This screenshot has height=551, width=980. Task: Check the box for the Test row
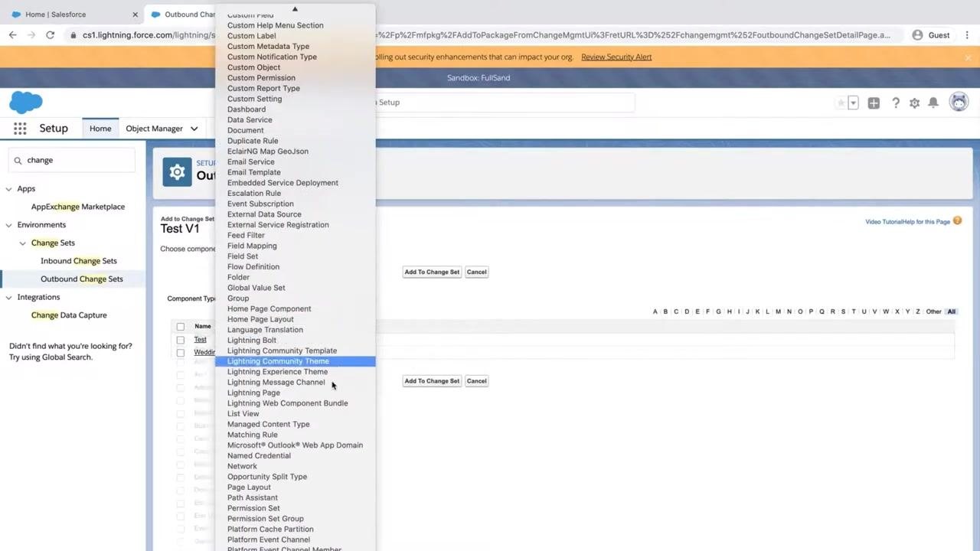[180, 340]
